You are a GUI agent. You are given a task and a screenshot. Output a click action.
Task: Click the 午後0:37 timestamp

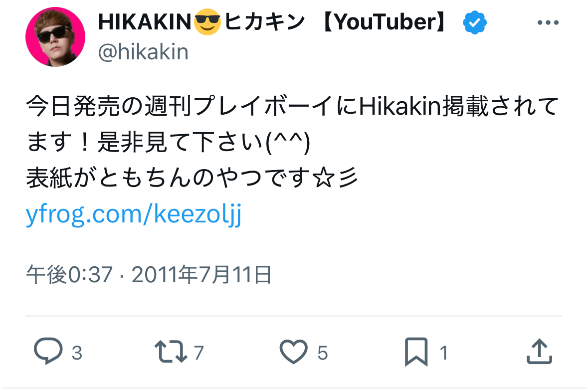click(69, 275)
